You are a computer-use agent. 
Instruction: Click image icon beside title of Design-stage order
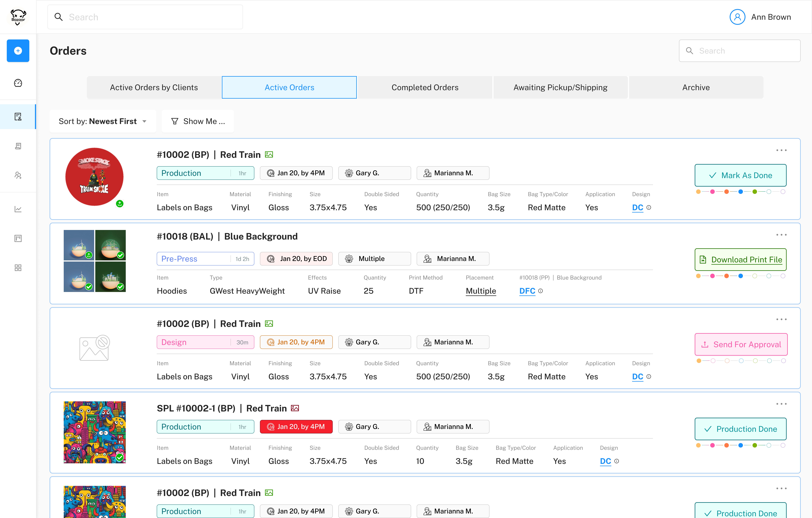[269, 324]
